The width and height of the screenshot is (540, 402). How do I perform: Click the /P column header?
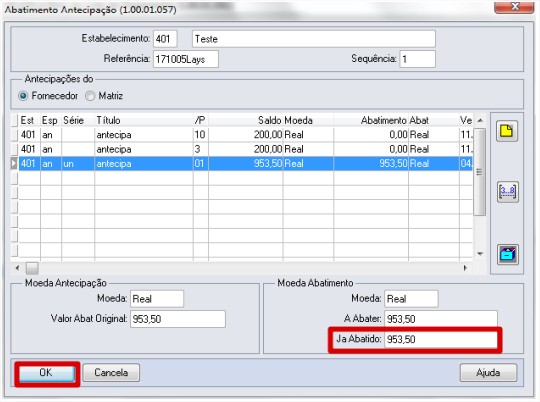[x=200, y=120]
